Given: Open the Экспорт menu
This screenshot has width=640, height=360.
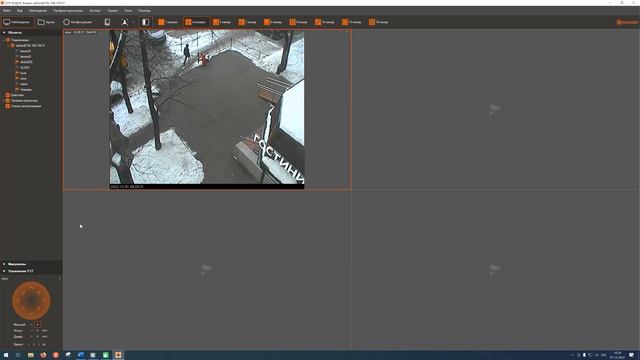Looking at the screenshot, I should pos(95,10).
